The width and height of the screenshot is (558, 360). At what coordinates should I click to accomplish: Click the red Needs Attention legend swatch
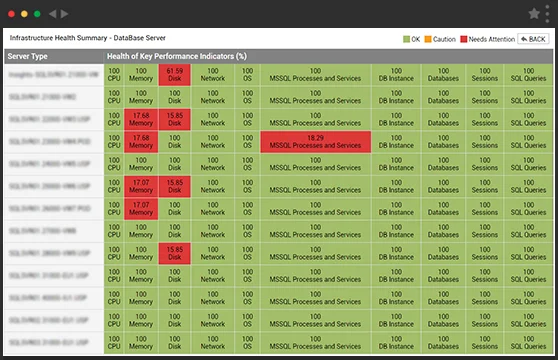pyautogui.click(x=464, y=39)
